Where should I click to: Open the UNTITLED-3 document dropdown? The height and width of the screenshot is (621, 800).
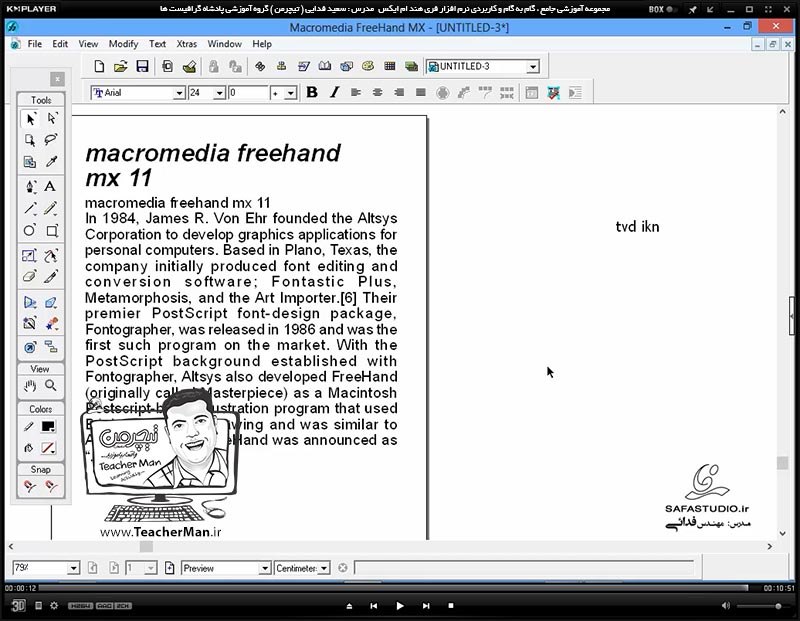(x=533, y=67)
